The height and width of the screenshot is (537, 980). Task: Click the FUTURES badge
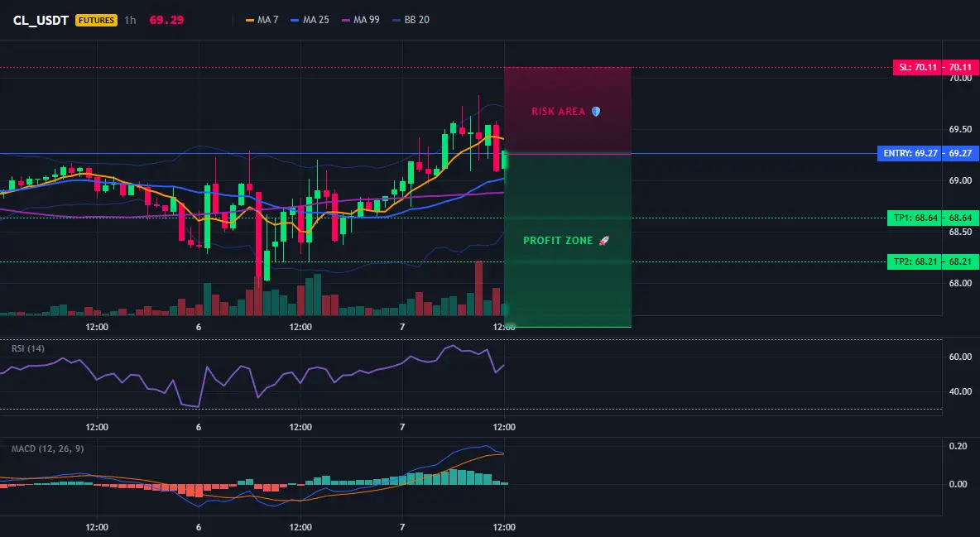96,20
